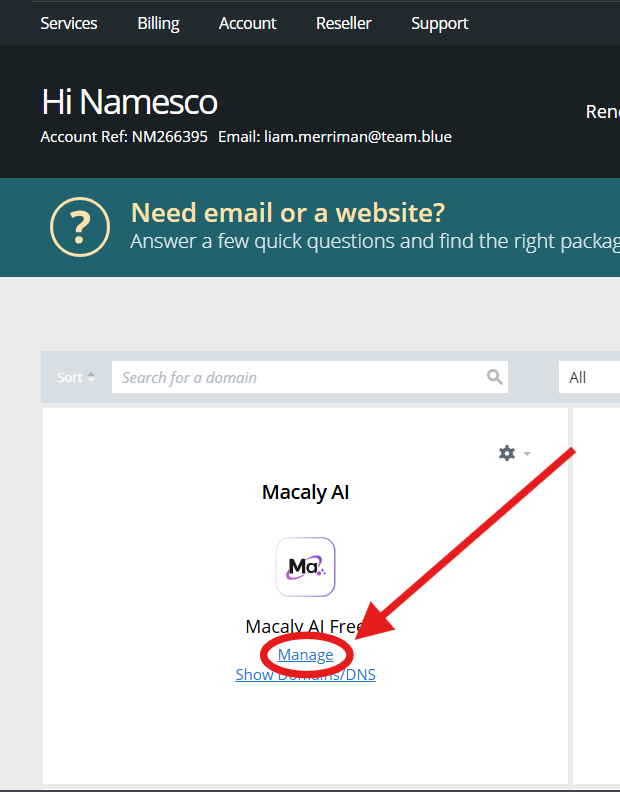Viewport: 620px width, 792px height.
Task: Open the Reseller menu
Action: click(344, 23)
